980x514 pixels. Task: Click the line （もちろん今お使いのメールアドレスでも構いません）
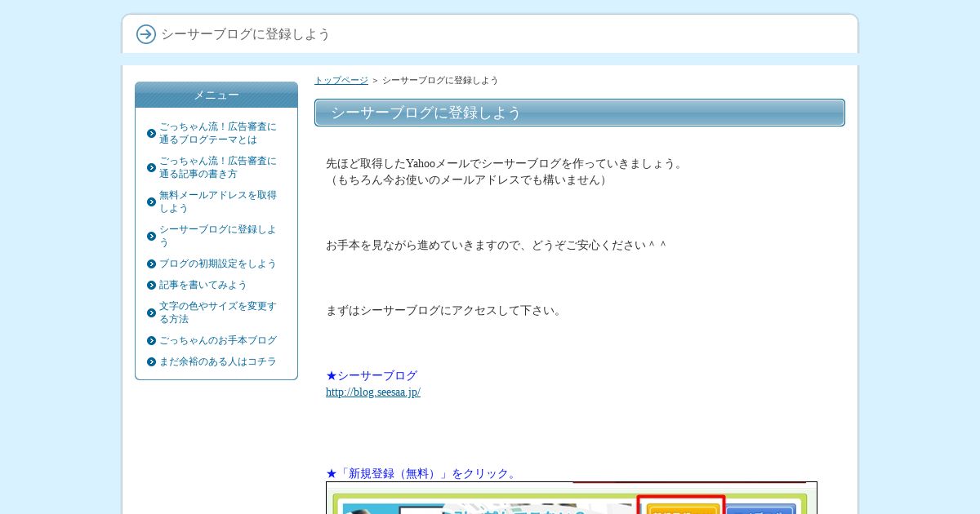[469, 179]
